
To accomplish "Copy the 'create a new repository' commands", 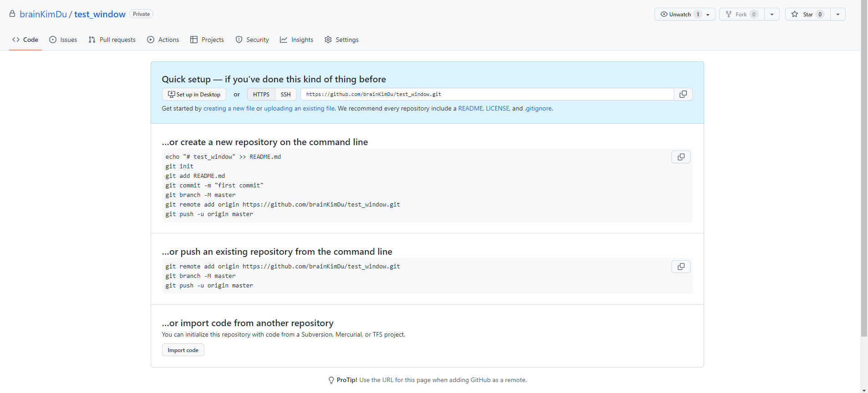I will coord(681,157).
